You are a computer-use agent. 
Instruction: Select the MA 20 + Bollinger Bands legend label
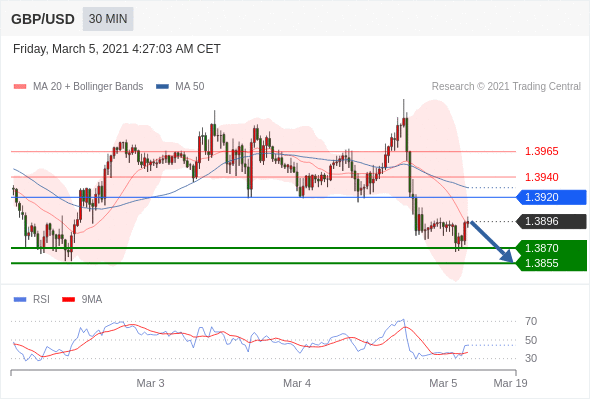click(x=88, y=87)
